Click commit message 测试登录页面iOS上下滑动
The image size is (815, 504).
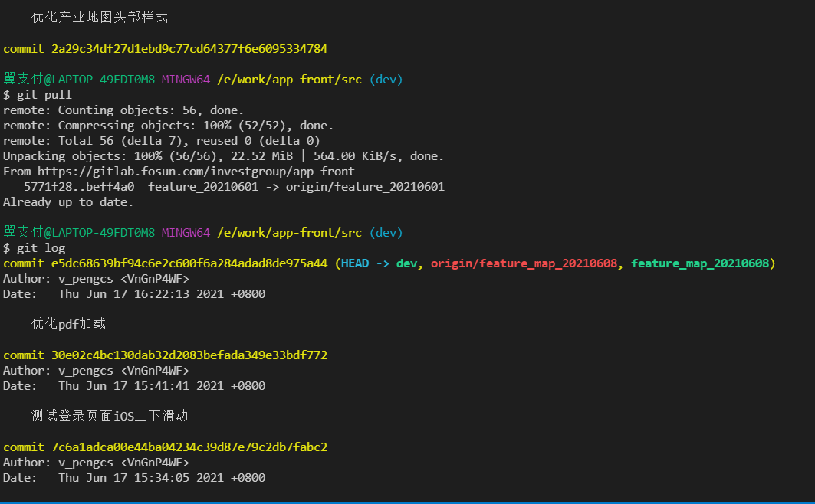pos(109,416)
